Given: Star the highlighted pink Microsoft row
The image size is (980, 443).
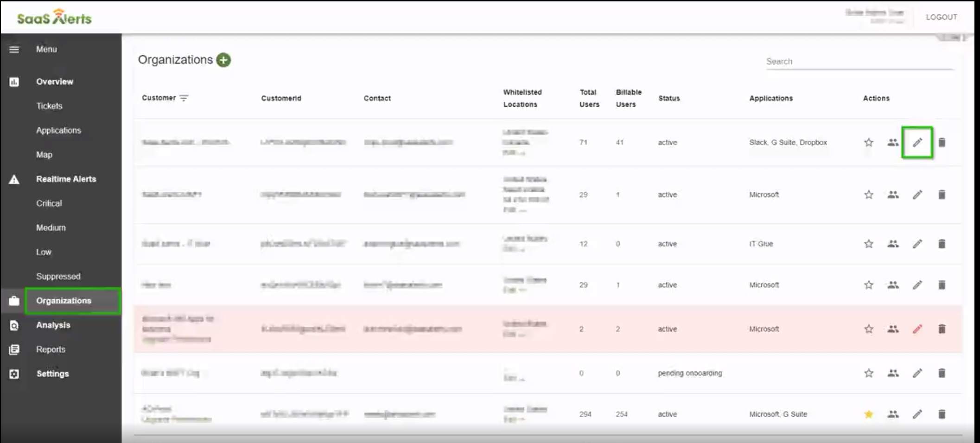Looking at the screenshot, I should (x=869, y=329).
